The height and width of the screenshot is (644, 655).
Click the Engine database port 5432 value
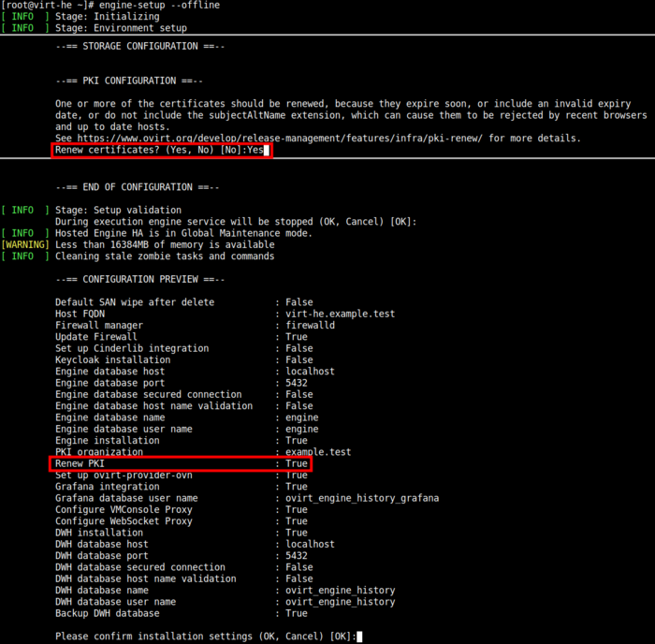click(297, 383)
